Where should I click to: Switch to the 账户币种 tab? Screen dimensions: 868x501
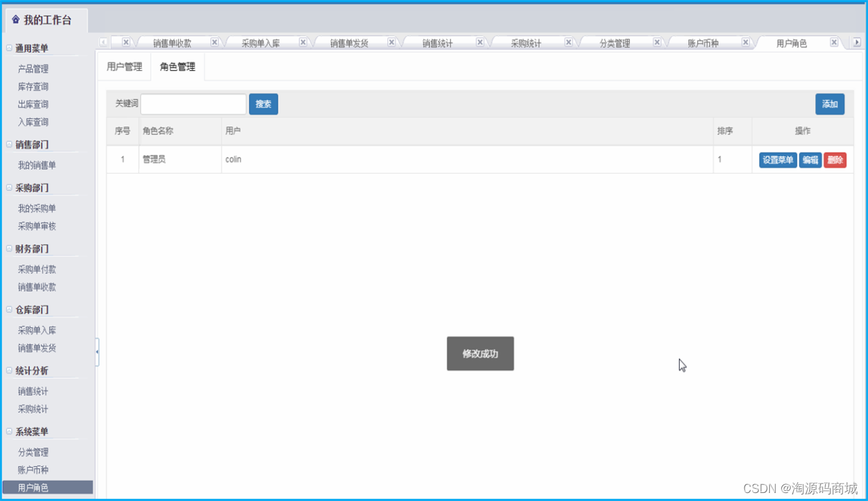(703, 43)
